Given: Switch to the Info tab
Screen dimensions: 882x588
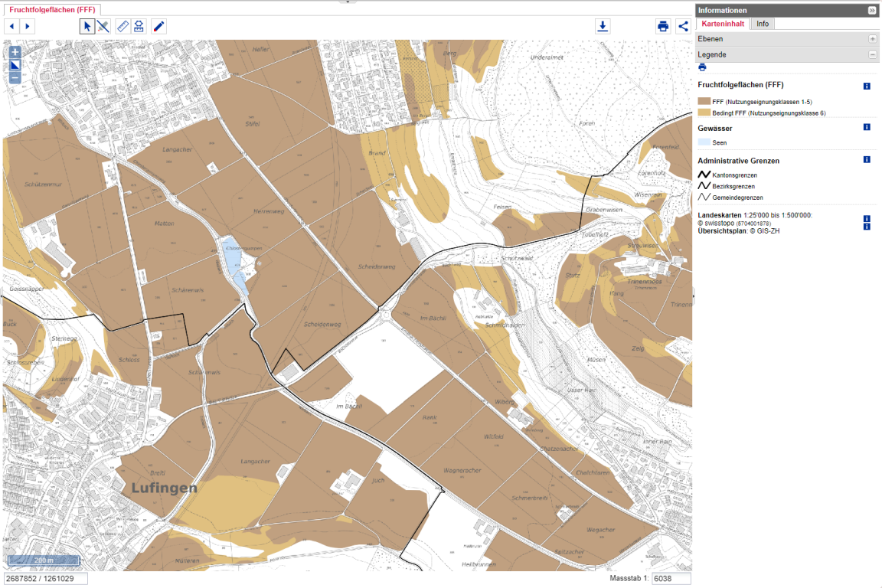Looking at the screenshot, I should 762,24.
